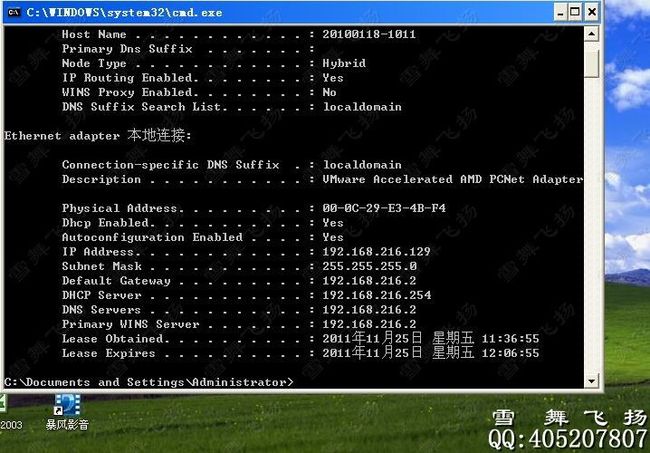The height and width of the screenshot is (453, 650).
Task: Click the DHCP Server 192.168.216.254 value
Action: point(376,295)
